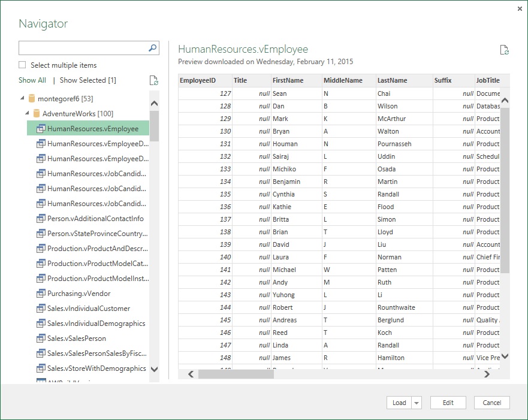Click the Show All link
Viewport: 528px width, 420px height.
(32, 80)
